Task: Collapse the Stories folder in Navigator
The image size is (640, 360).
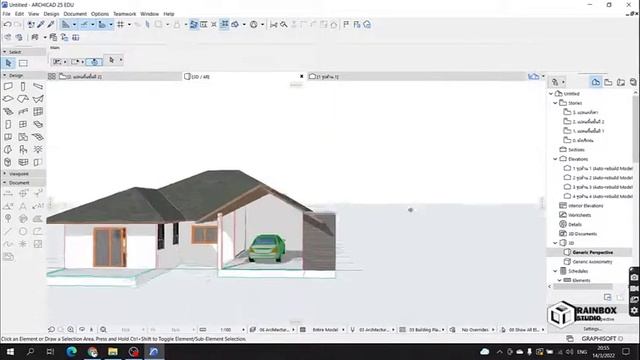Action: 555,103
